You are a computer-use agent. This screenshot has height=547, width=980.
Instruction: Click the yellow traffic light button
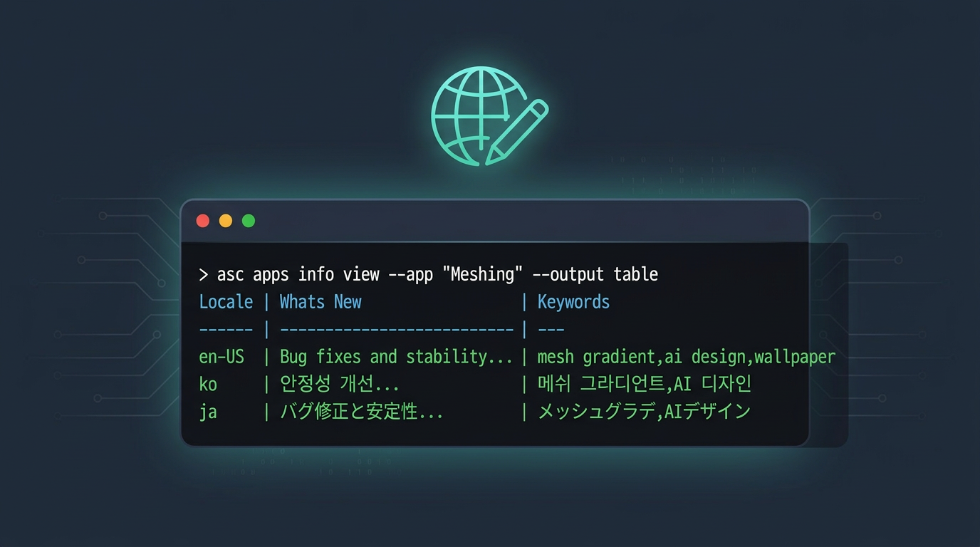[226, 221]
